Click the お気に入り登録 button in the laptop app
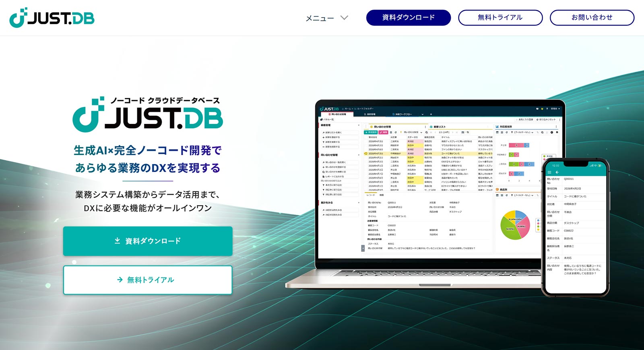This screenshot has height=350, width=644. pyautogui.click(x=524, y=119)
